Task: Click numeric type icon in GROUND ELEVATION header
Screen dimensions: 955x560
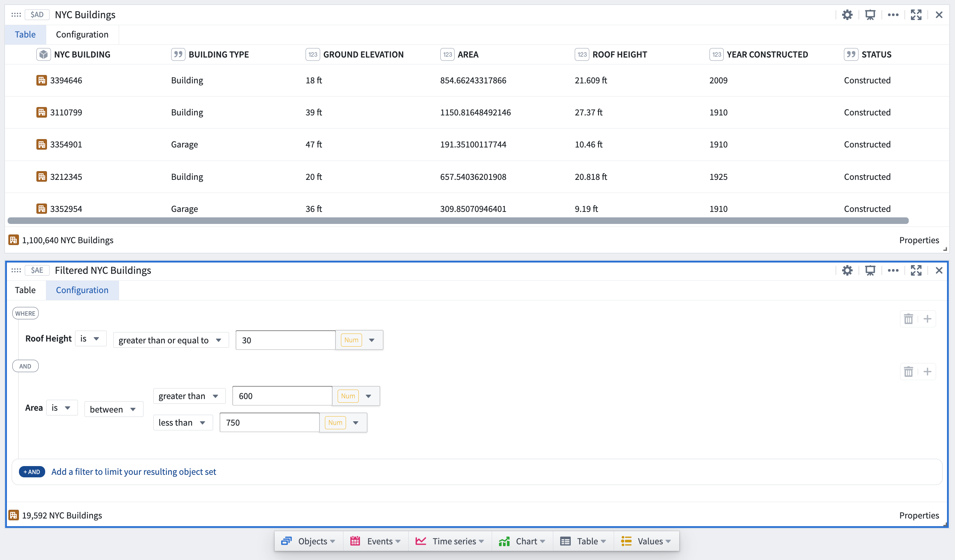Action: pos(313,55)
